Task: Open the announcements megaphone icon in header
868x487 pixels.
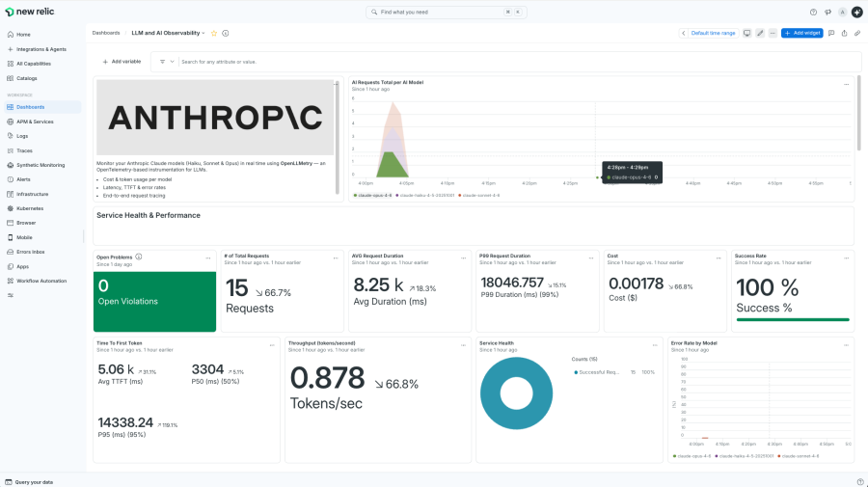Action: coord(827,12)
